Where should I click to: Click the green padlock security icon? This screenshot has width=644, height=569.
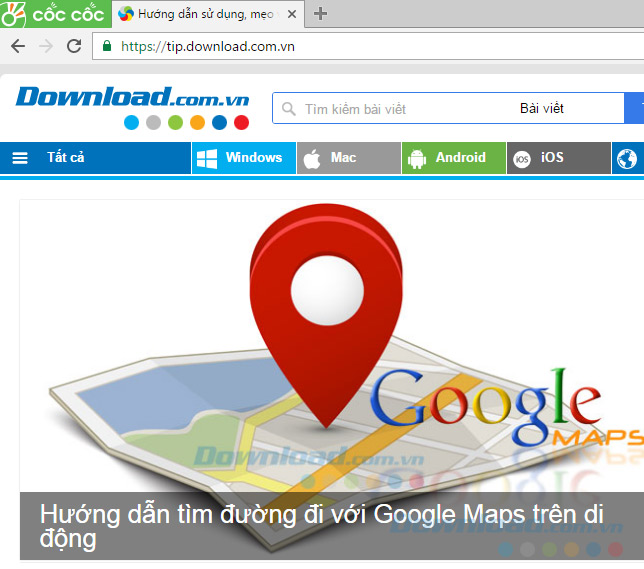tap(107, 46)
